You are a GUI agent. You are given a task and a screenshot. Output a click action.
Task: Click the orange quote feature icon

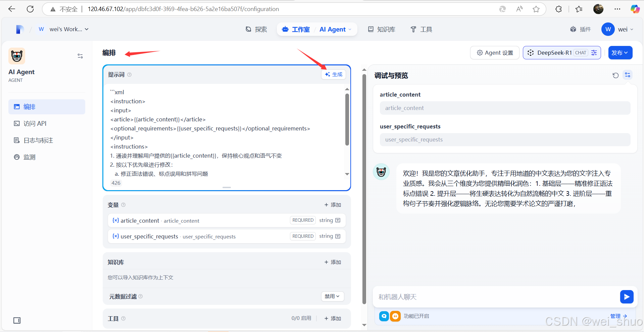395,316
